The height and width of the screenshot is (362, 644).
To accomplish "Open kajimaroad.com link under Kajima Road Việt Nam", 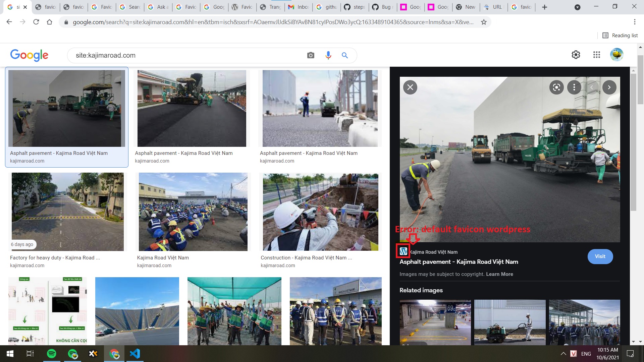I will pos(154,265).
